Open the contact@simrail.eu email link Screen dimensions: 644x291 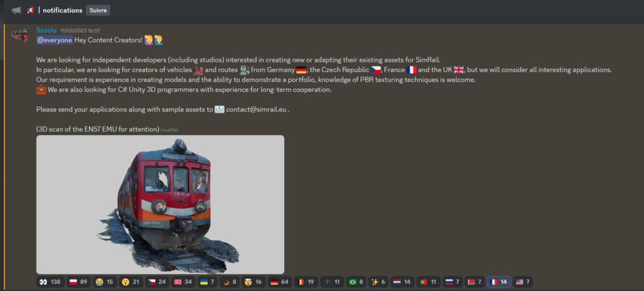click(256, 109)
